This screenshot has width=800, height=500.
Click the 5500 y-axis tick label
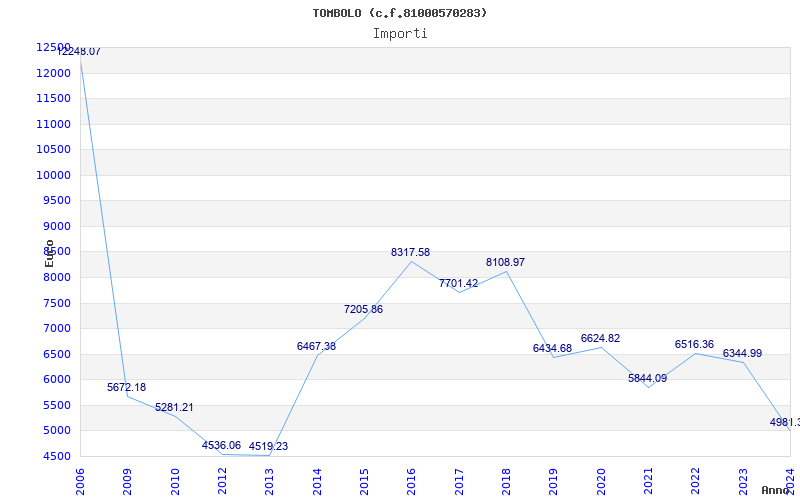click(x=57, y=406)
